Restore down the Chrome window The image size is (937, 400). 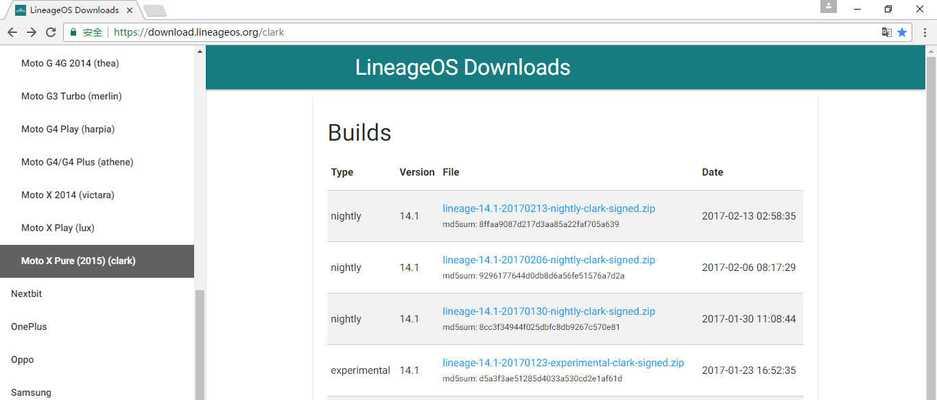[888, 9]
